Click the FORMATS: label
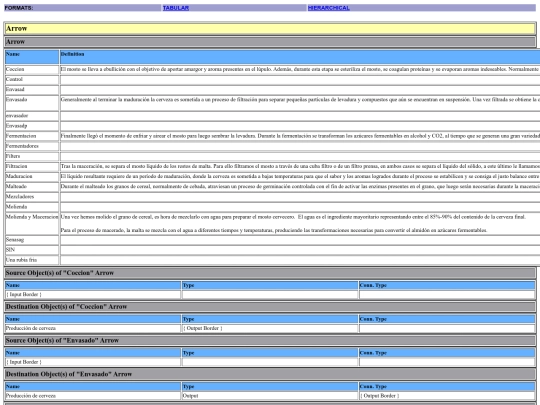This screenshot has height=405, width=540. (x=19, y=8)
